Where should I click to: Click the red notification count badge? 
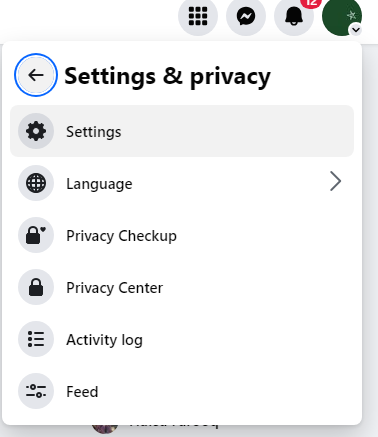311,3
